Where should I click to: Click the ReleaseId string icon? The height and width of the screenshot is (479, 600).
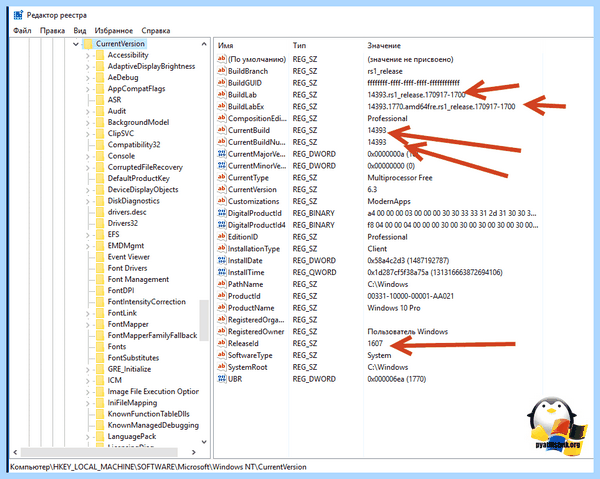(x=222, y=343)
